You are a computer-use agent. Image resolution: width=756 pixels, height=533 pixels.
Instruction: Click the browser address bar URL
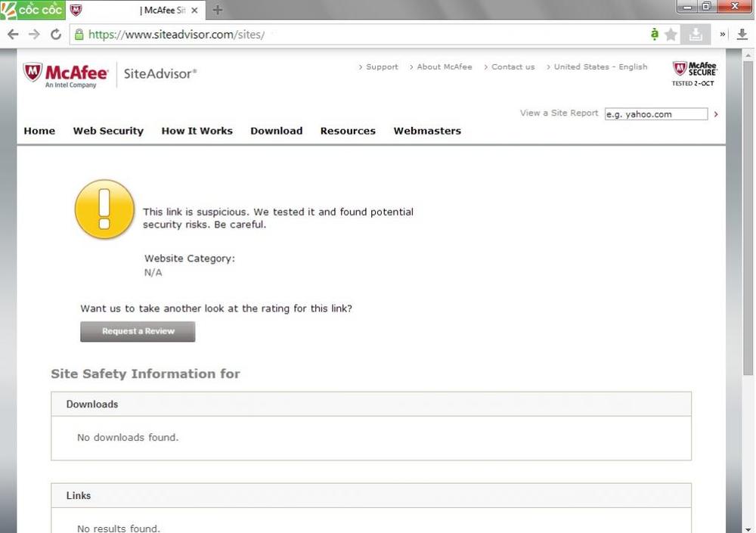pyautogui.click(x=176, y=35)
